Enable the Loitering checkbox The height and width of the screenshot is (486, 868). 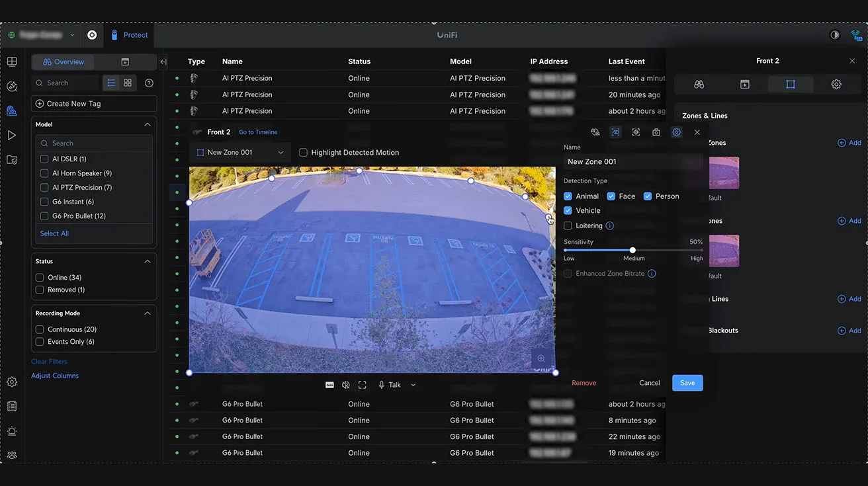point(568,225)
